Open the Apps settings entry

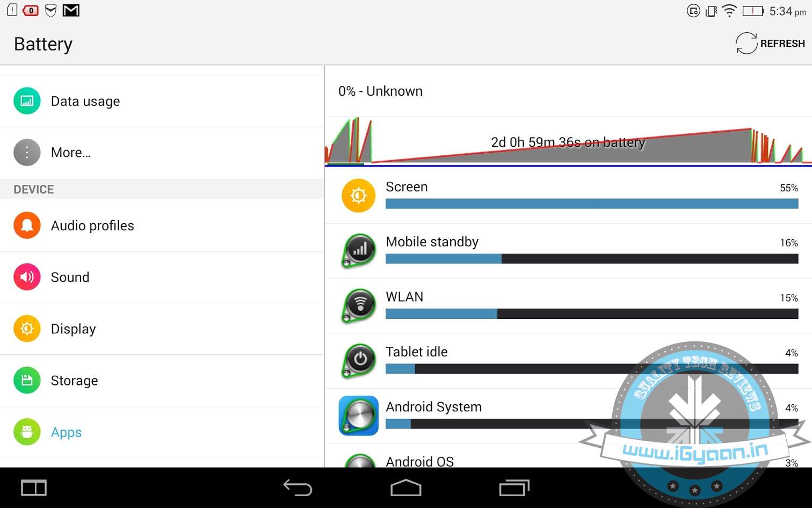pos(162,432)
